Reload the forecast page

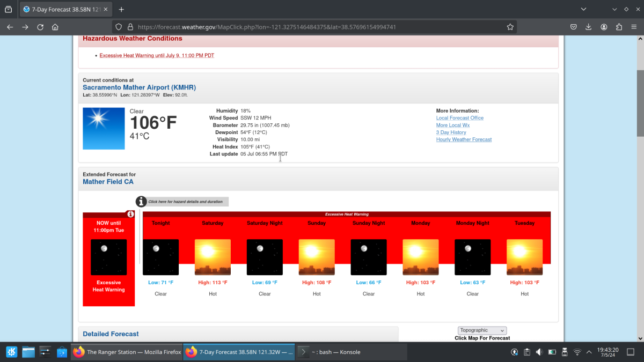(x=40, y=27)
